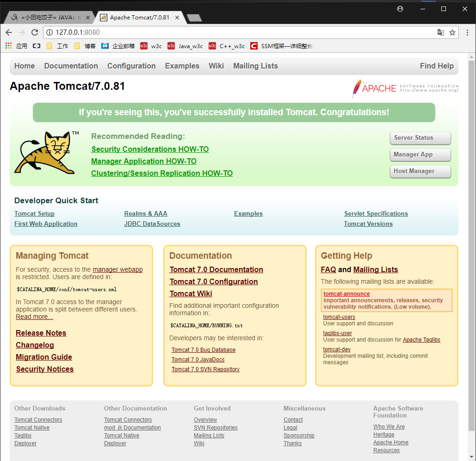
Task: Open Examples in the top nav bar
Action: (182, 66)
